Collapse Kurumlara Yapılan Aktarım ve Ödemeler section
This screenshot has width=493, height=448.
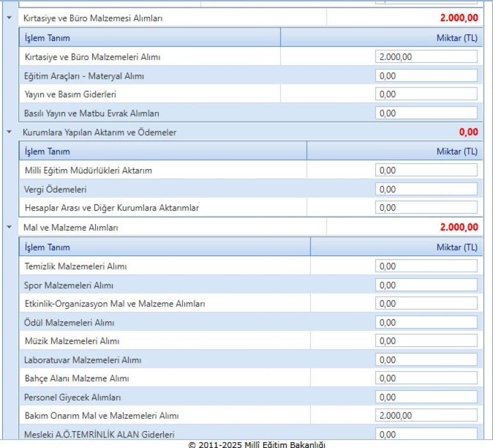[9, 132]
